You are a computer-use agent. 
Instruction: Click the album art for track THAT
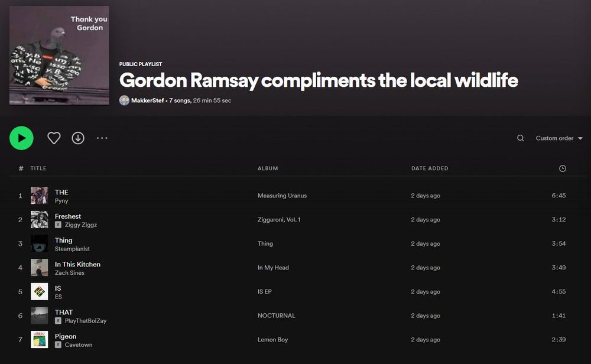(39, 316)
